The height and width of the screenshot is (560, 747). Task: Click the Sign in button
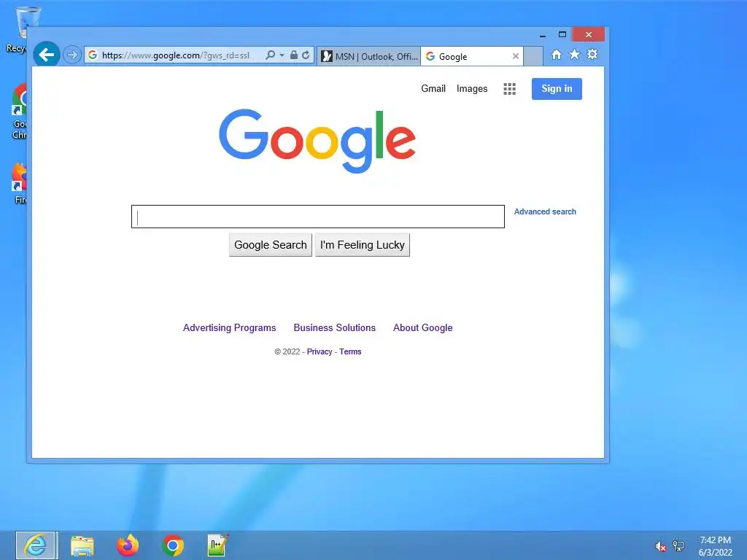pyautogui.click(x=557, y=88)
